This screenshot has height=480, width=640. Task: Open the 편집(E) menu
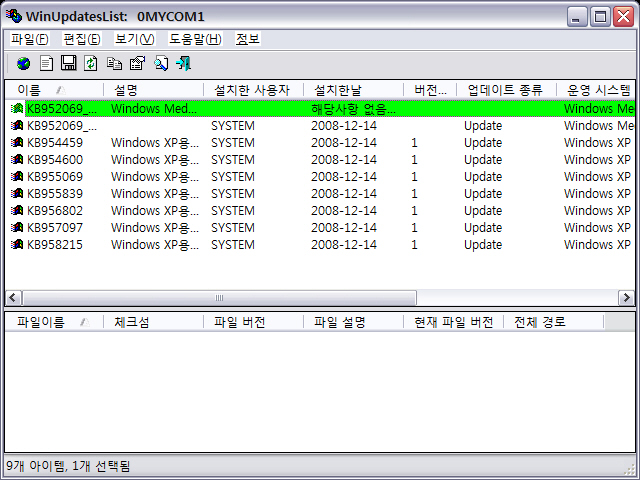(x=82, y=39)
